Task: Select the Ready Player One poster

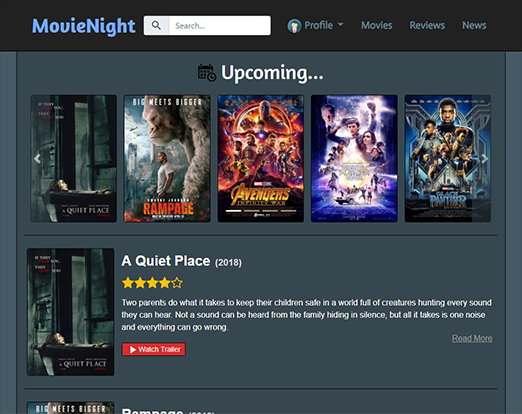Action: coord(354,158)
